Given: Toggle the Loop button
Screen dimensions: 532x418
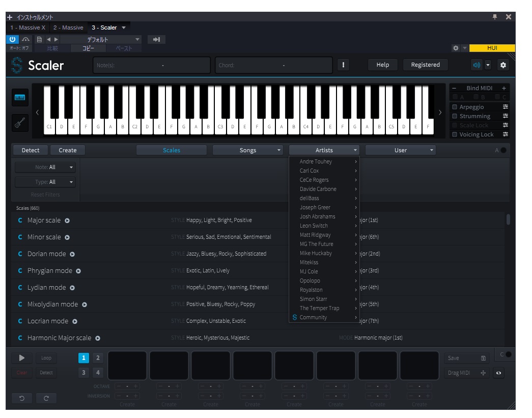Looking at the screenshot, I should click(x=46, y=358).
